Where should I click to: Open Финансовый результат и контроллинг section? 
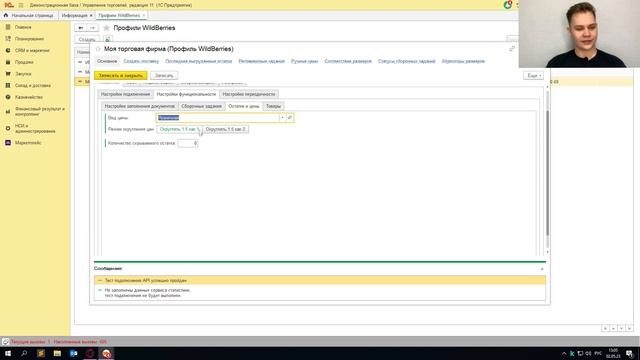point(40,111)
